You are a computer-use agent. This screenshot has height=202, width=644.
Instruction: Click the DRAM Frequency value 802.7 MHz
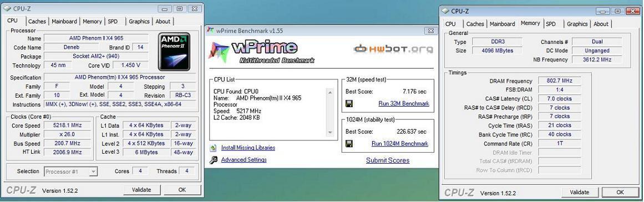click(x=559, y=81)
